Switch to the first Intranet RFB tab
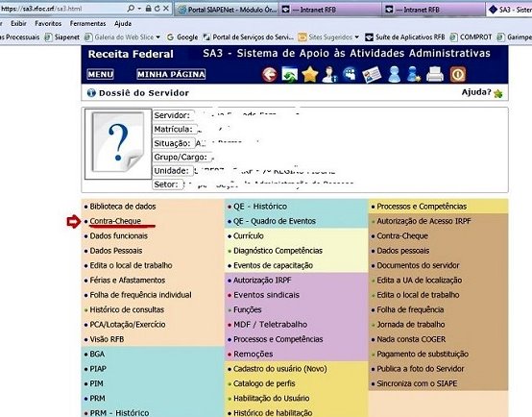Screen dimensions: 532x417 (329, 10)
